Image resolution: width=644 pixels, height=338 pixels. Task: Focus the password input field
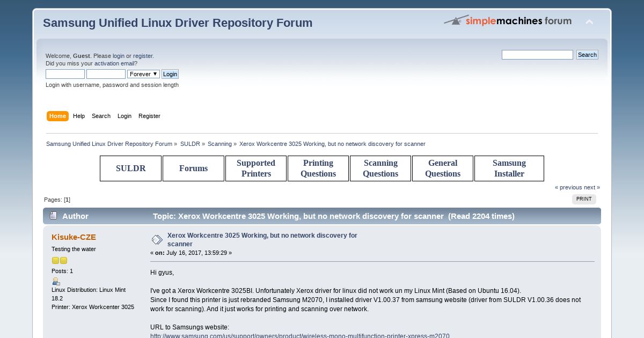(106, 74)
